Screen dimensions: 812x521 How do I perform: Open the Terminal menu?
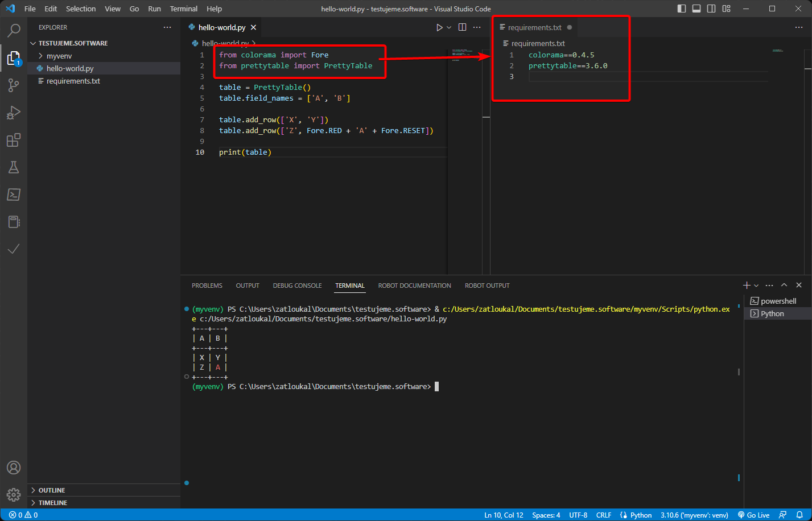183,9
